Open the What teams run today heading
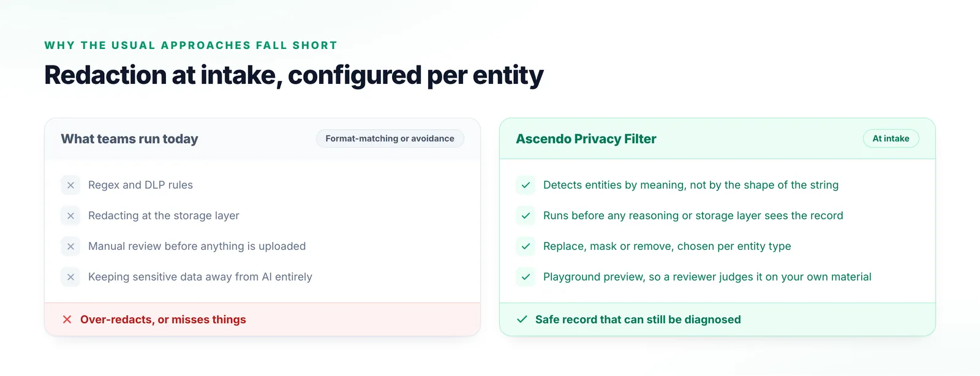 tap(129, 139)
